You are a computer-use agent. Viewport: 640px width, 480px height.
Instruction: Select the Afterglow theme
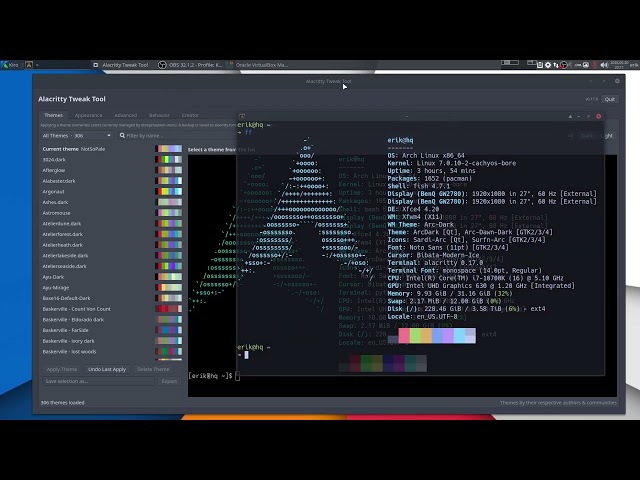coord(54,170)
